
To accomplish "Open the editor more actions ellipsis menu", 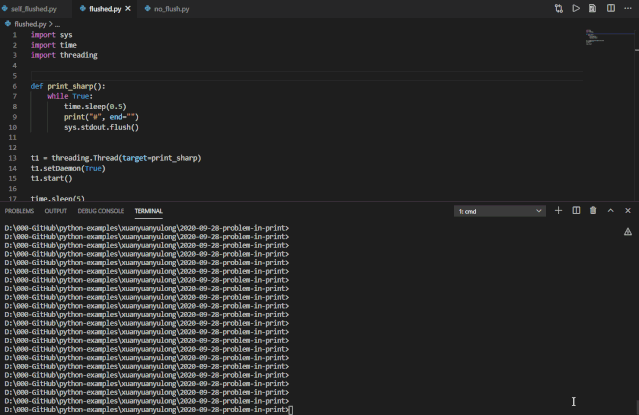I will tap(628, 8).
